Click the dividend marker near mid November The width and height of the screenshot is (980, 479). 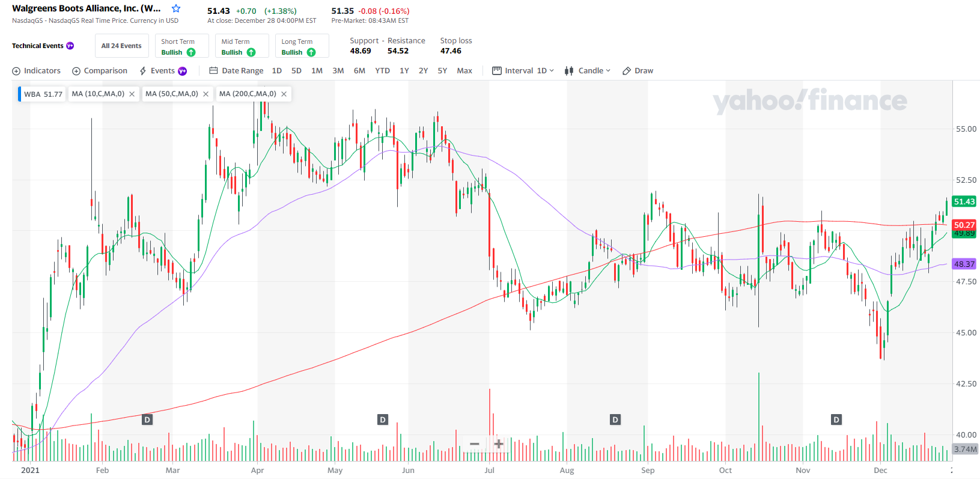click(836, 420)
